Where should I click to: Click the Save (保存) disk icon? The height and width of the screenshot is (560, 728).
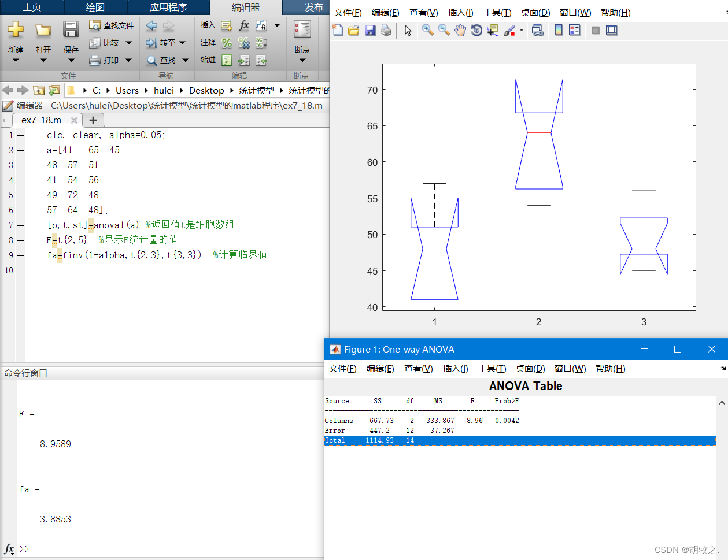(x=71, y=29)
